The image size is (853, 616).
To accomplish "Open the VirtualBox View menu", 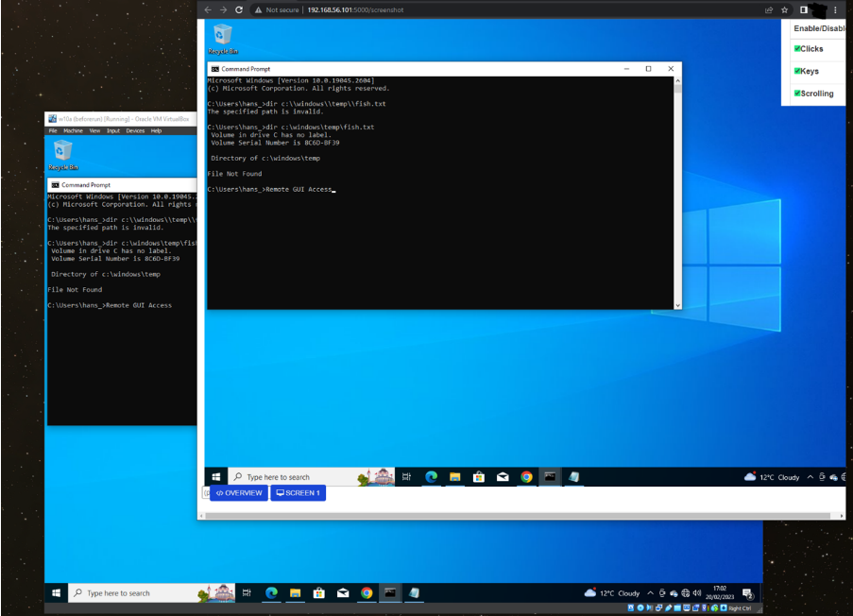I will tap(94, 130).
